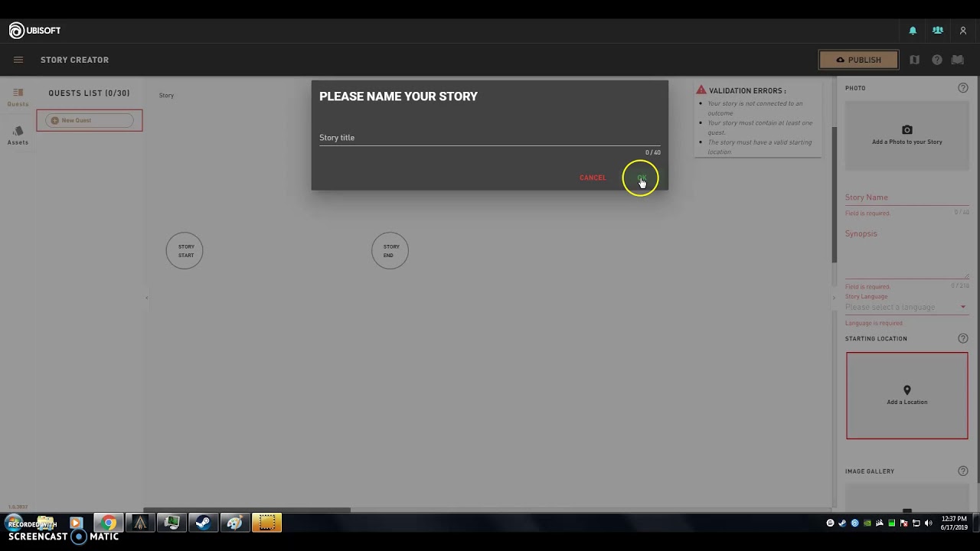Click the Action Center flag tray icon

pyautogui.click(x=904, y=523)
